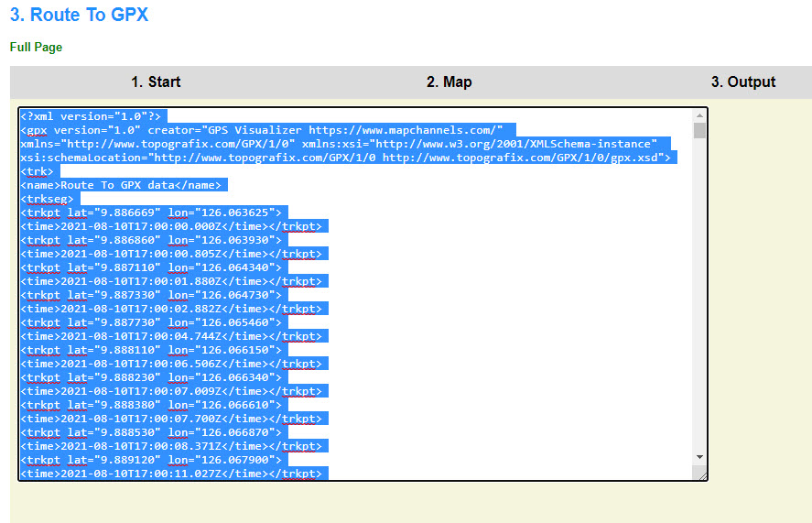Click the time line ending 17:00:04.744Z
This screenshot has height=523, width=812.
174,336
